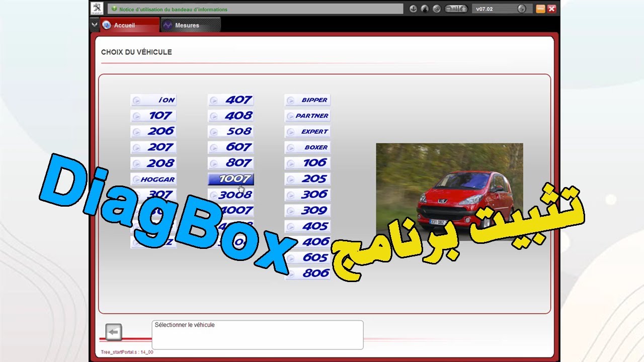Select the EXPERT vehicle
The height and width of the screenshot is (362, 644).
tap(307, 132)
